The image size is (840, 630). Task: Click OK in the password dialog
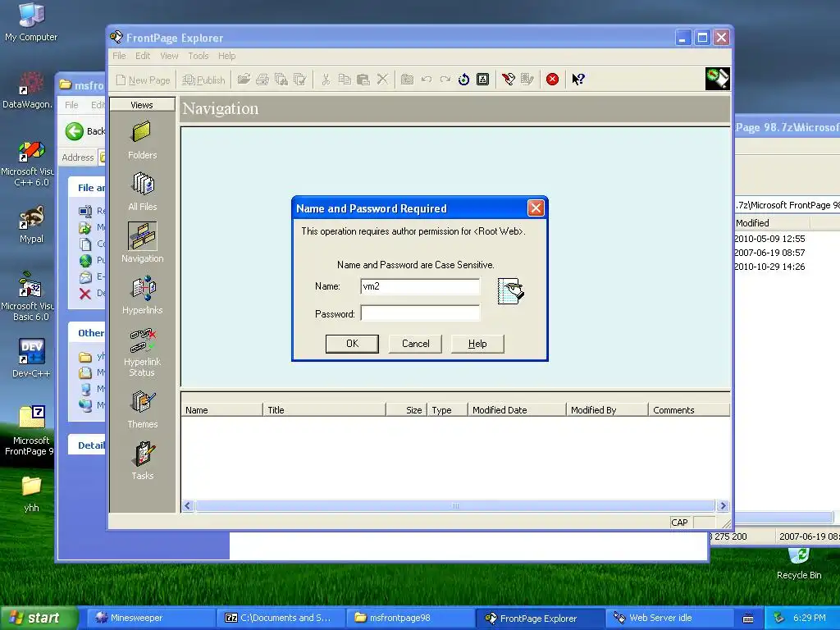352,344
